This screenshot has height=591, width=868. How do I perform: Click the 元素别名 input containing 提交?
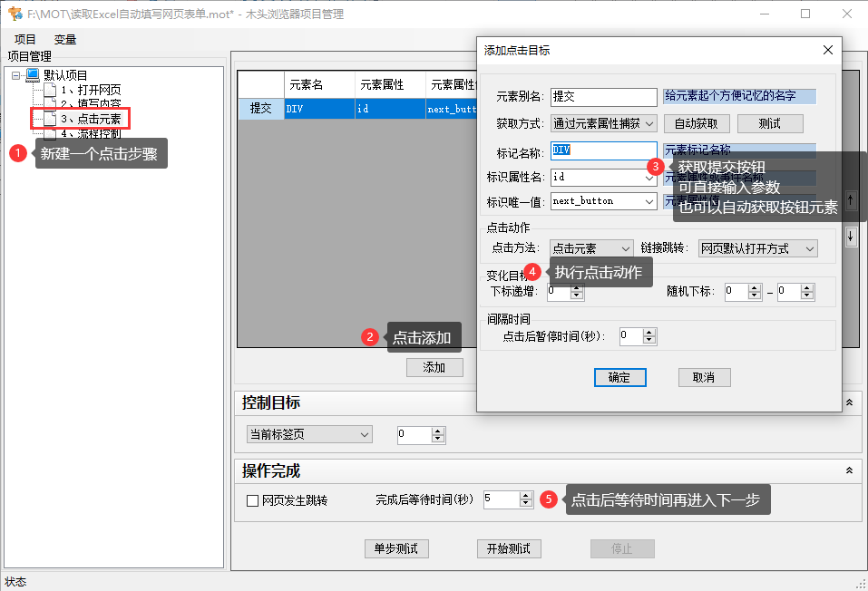point(603,96)
